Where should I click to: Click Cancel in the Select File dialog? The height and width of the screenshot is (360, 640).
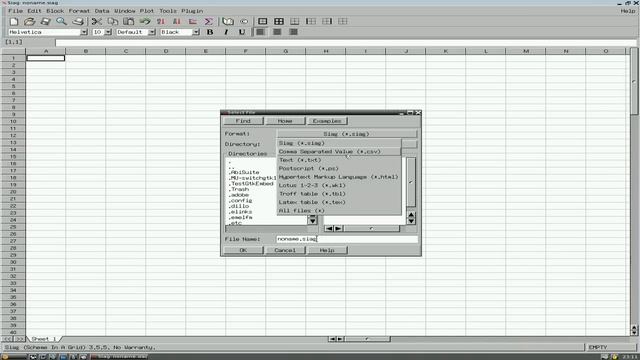[285, 250]
